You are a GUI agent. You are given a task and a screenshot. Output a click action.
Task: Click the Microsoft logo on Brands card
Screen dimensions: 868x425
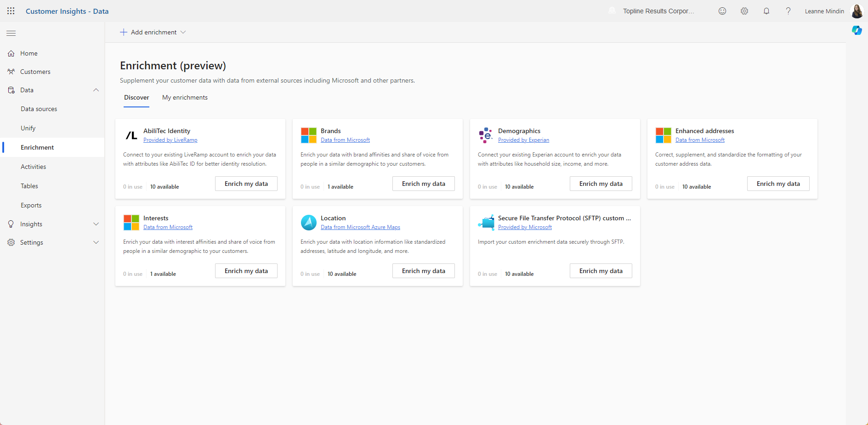point(309,135)
